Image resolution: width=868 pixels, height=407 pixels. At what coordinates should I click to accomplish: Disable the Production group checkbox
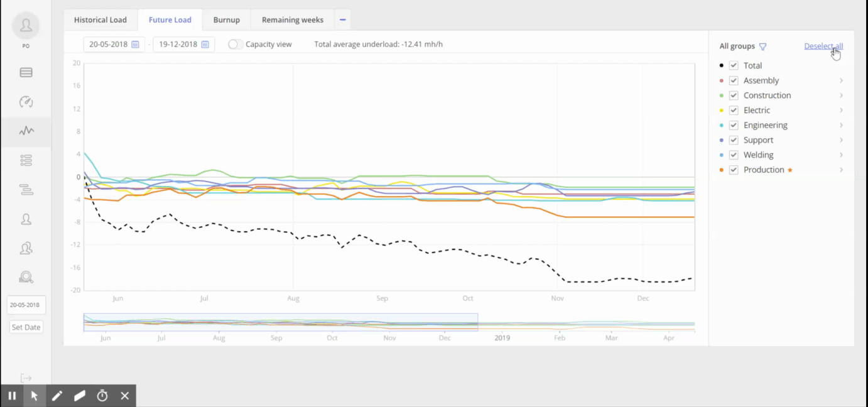(x=733, y=170)
